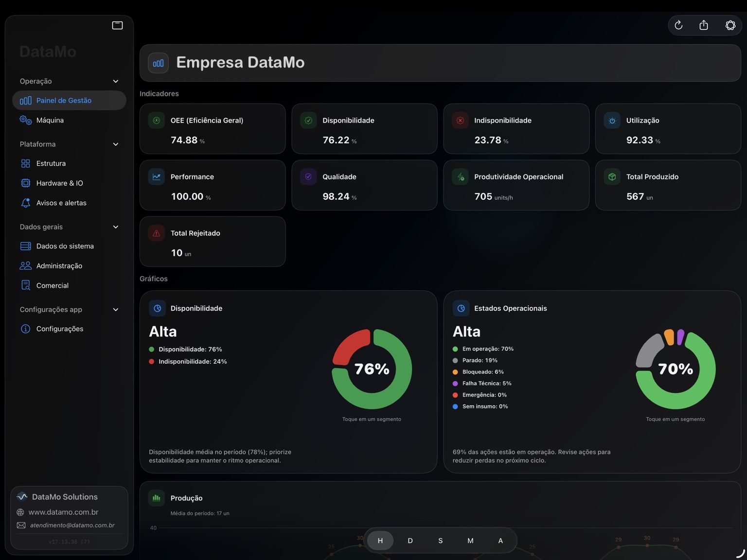The image size is (747, 560).
Task: Select the H hourly period option
Action: click(x=380, y=541)
